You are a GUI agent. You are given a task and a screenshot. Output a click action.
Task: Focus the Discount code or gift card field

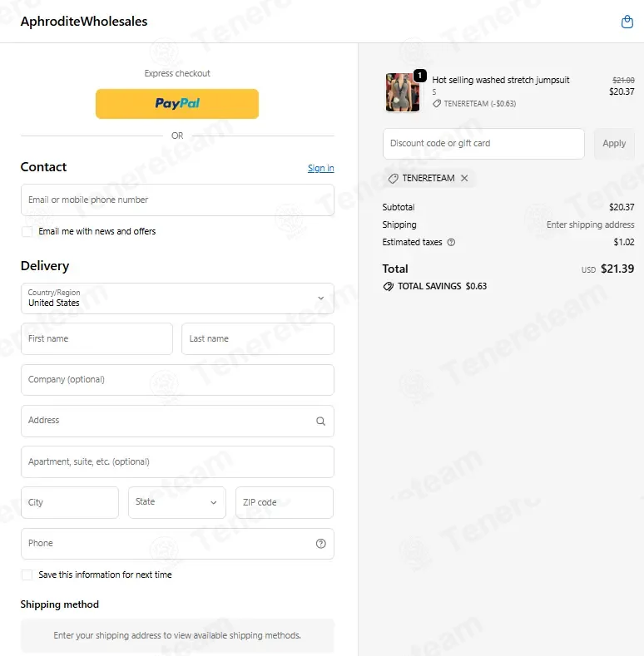483,144
